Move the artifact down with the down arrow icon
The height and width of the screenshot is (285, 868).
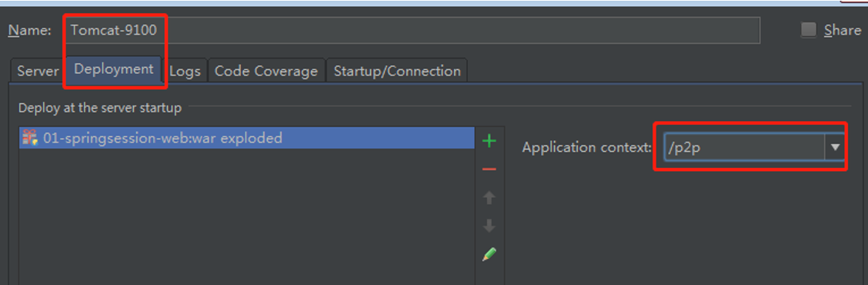point(489,226)
